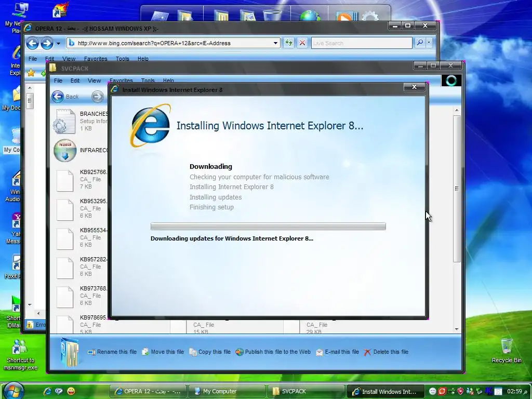Open Edit menu in SVCPACK window
This screenshot has height=399, width=532.
(75, 81)
